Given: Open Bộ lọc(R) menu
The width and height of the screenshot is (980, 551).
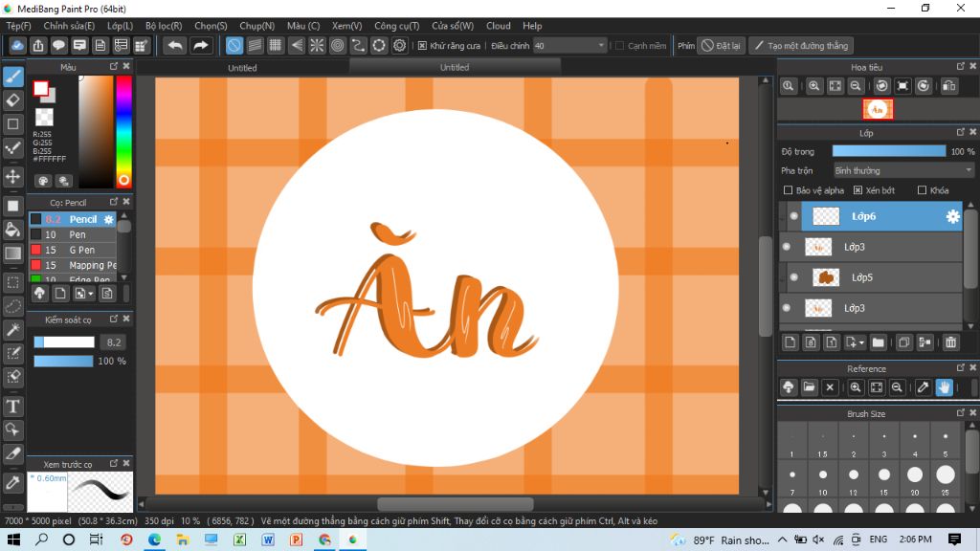Looking at the screenshot, I should point(164,26).
